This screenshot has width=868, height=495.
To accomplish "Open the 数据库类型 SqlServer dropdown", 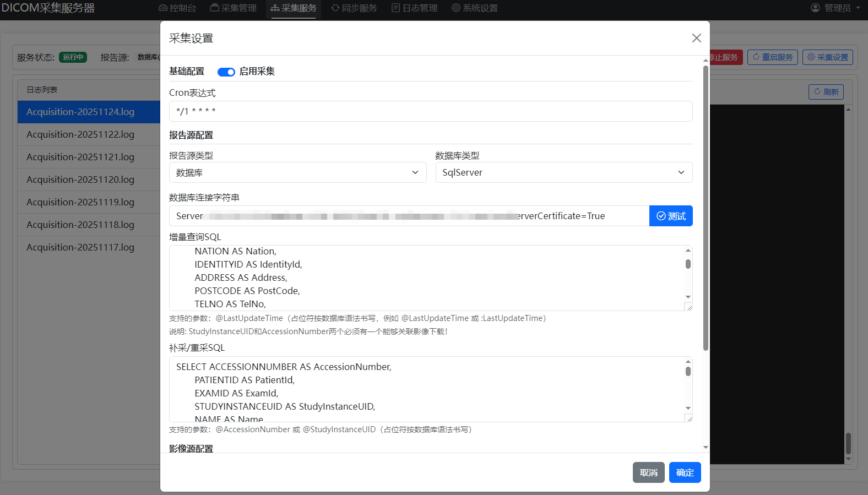I will (x=564, y=172).
